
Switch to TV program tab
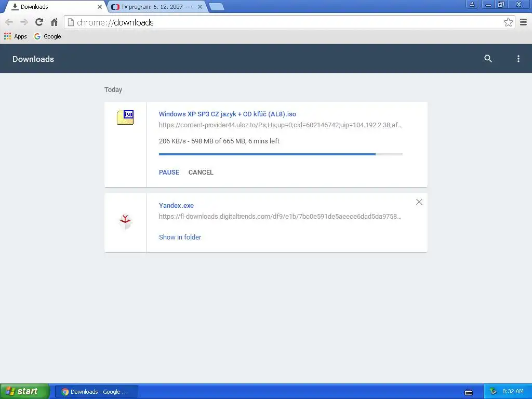point(155,7)
